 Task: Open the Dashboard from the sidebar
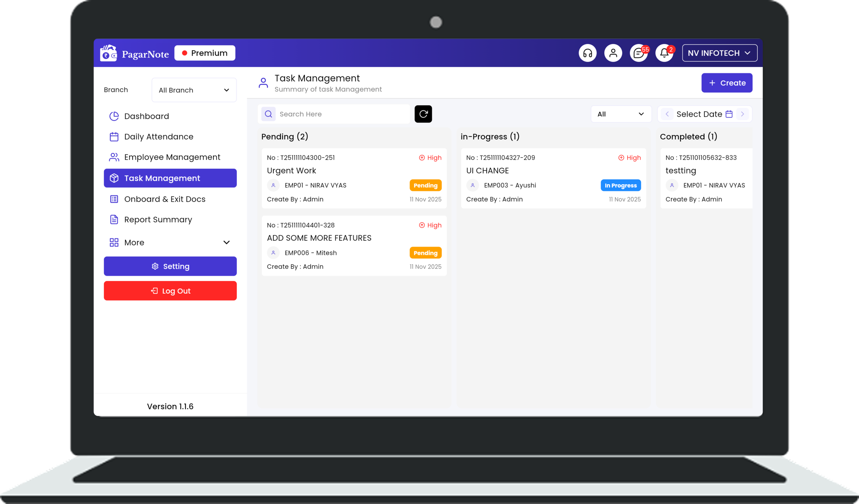click(x=146, y=116)
